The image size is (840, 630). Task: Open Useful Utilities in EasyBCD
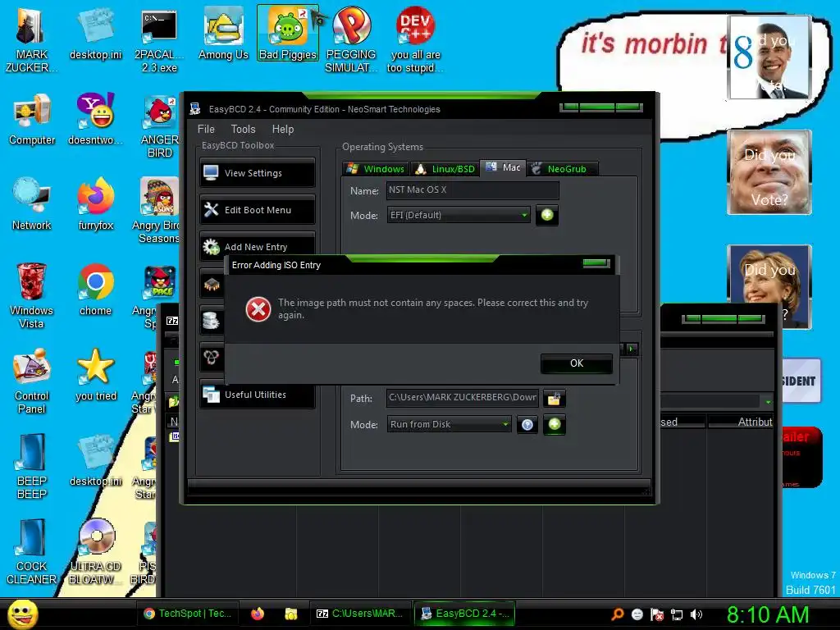point(257,395)
